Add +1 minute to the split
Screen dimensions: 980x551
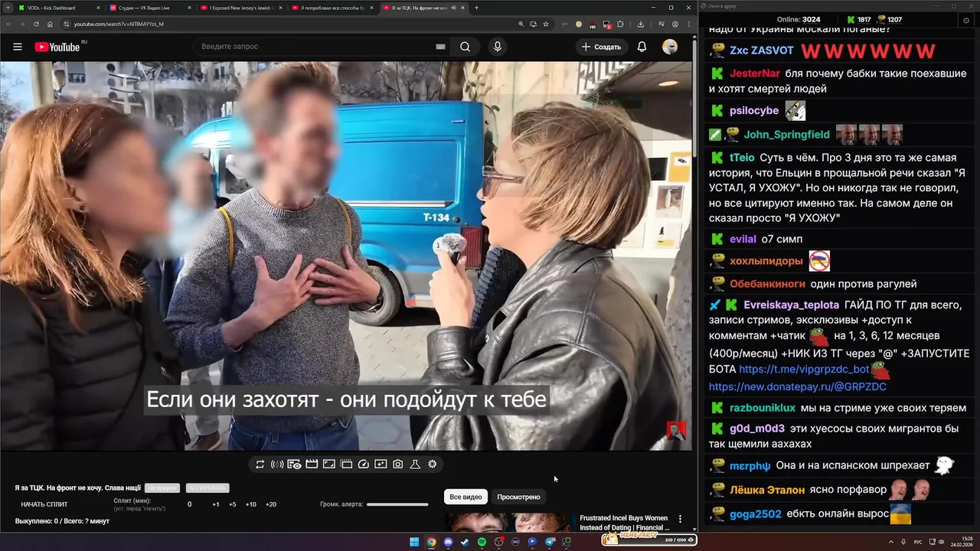(216, 504)
